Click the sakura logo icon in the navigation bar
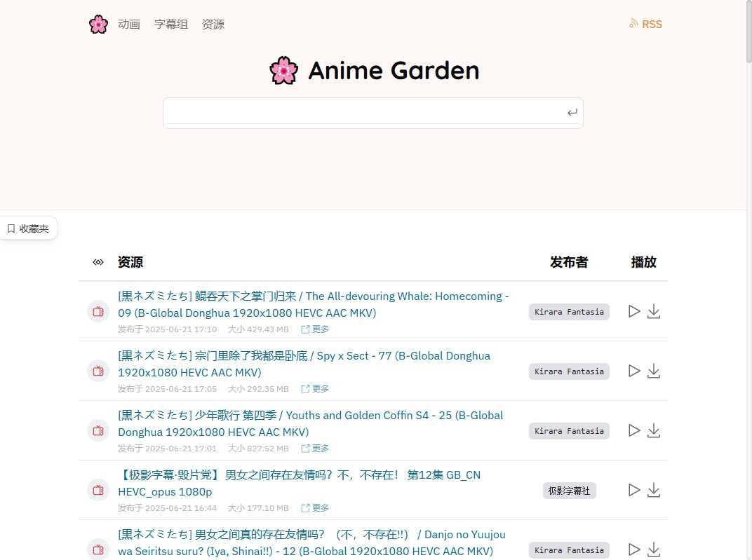This screenshot has height=560, width=752. point(98,24)
